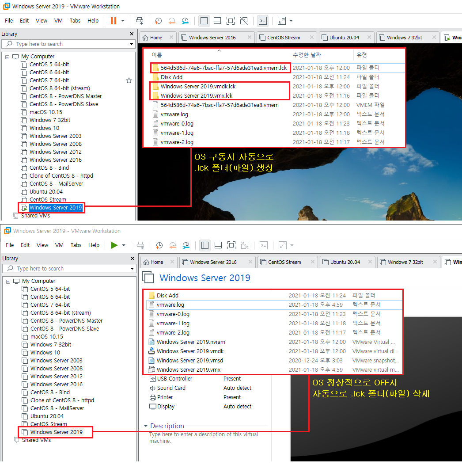Collapse My Computer tree in bottom Library

point(8,282)
